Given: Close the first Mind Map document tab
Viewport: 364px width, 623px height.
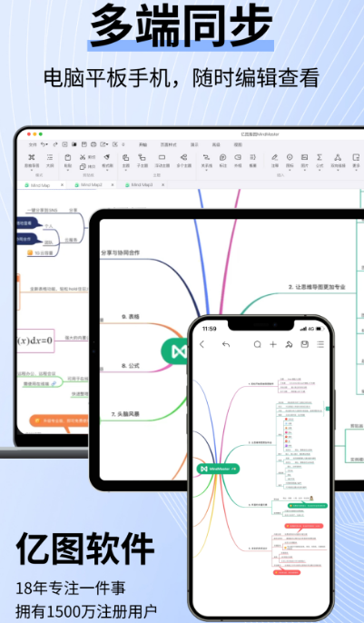Looking at the screenshot, I should click(x=62, y=185).
